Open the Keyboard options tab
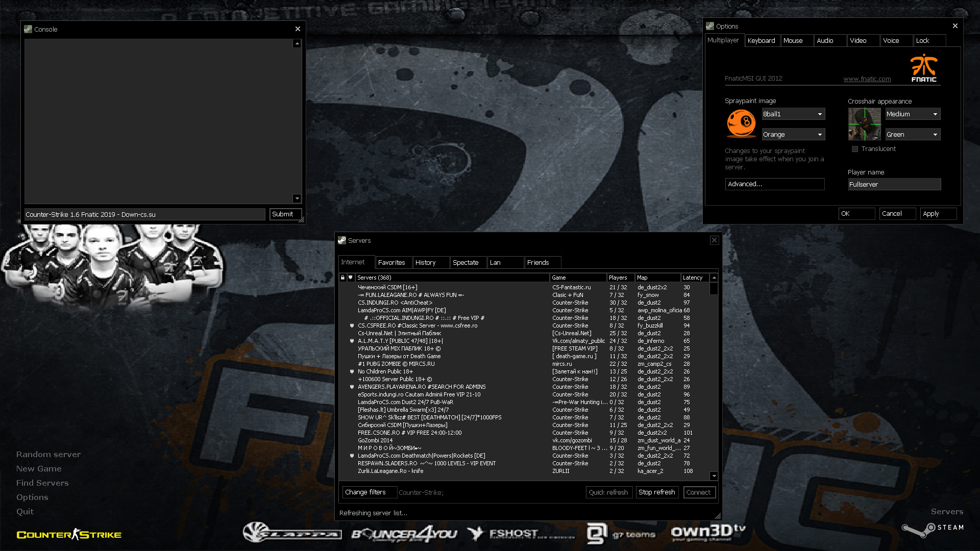The width and height of the screenshot is (980, 551). [761, 41]
